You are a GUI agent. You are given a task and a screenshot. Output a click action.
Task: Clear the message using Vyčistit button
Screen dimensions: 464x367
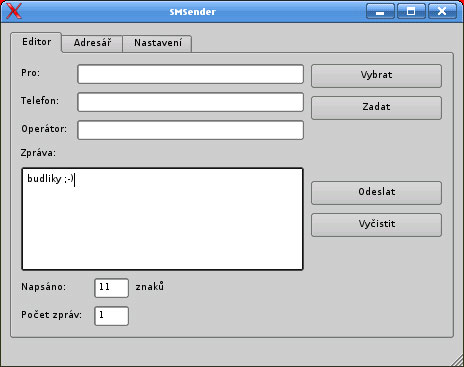pyautogui.click(x=376, y=225)
